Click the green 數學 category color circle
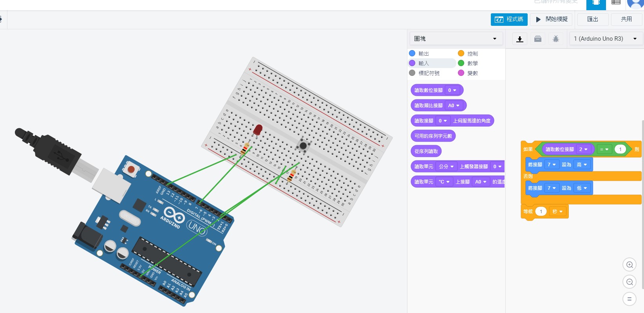This screenshot has width=644, height=313. click(x=461, y=63)
